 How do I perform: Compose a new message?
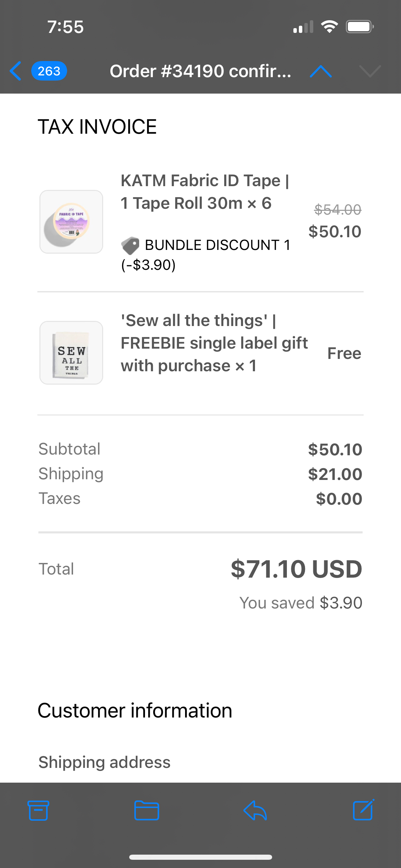pyautogui.click(x=363, y=810)
